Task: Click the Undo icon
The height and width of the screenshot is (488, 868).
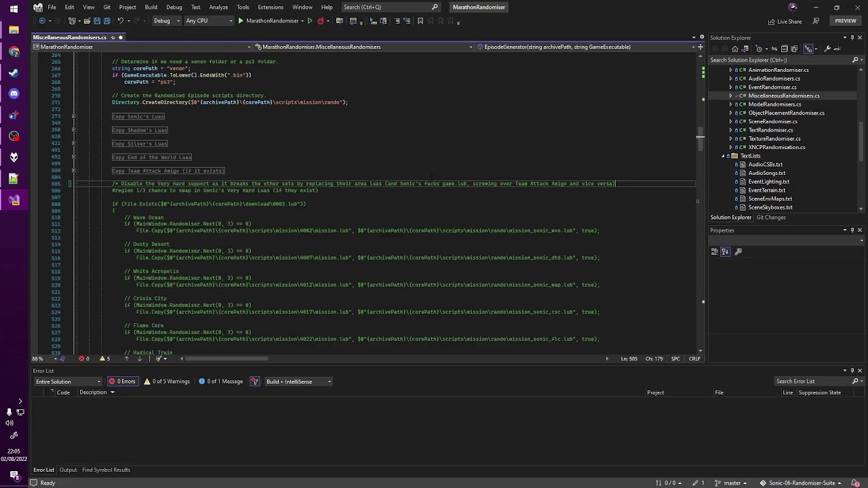Action: pyautogui.click(x=120, y=21)
